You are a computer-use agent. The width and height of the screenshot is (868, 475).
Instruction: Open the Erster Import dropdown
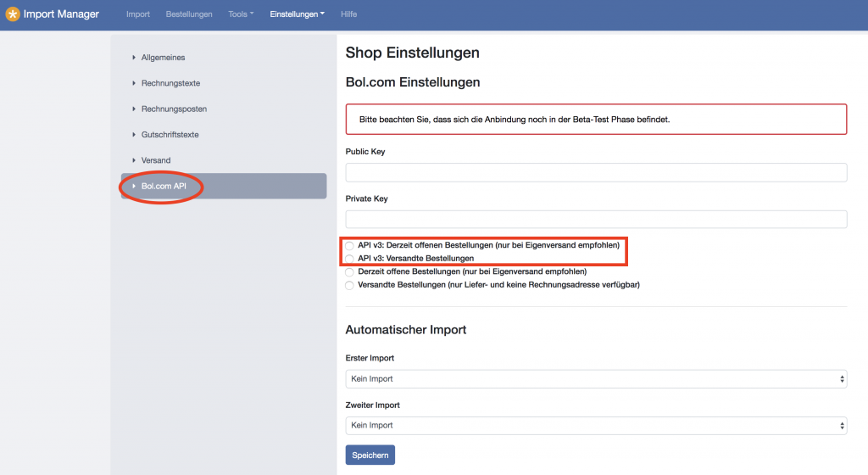(x=596, y=379)
